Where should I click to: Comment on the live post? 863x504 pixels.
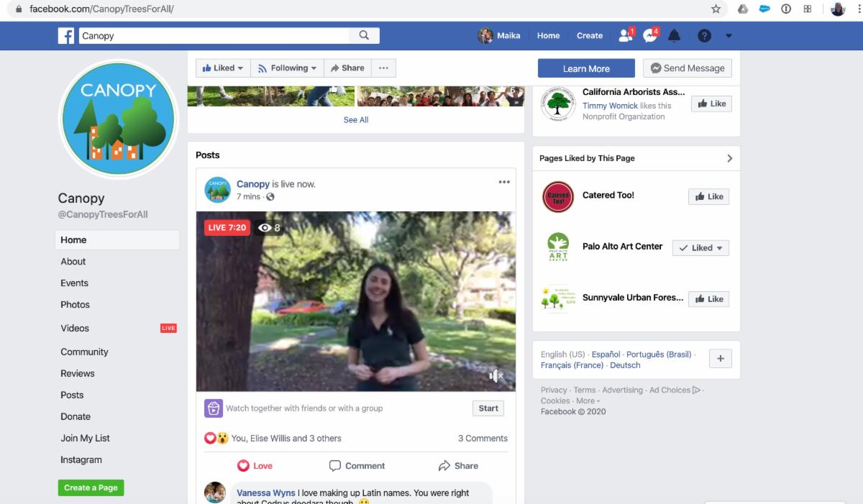pyautogui.click(x=357, y=466)
